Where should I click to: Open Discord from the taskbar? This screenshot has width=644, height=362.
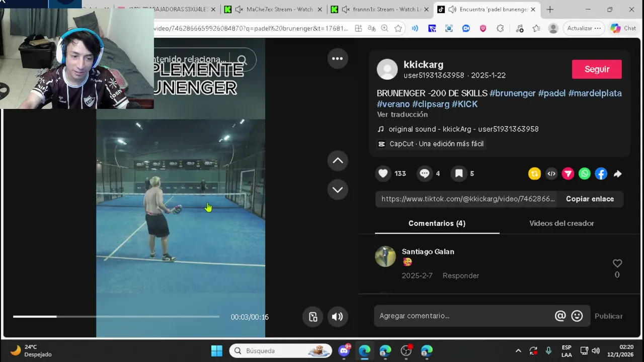pos(345,351)
